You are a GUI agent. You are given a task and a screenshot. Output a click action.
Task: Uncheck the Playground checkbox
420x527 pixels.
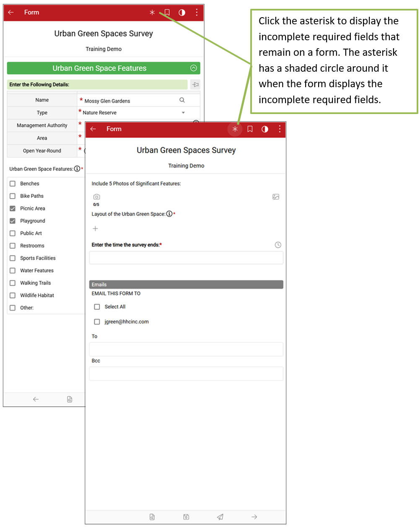pos(13,221)
